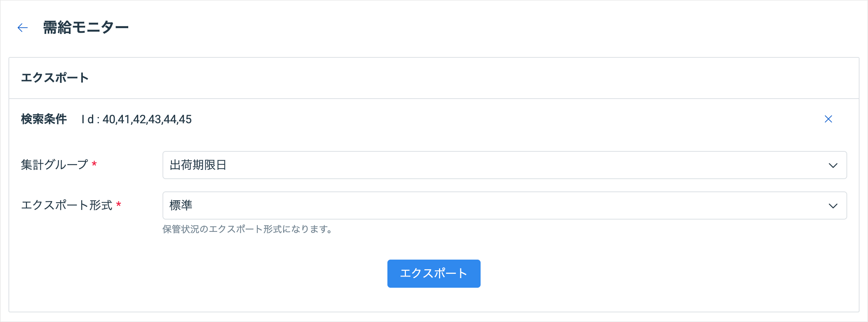
Task: Click the Id prefix in the search condition
Action: point(88,119)
